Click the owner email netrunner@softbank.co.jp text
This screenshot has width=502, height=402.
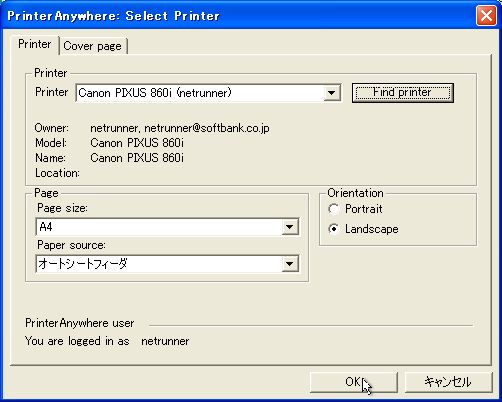coord(207,128)
